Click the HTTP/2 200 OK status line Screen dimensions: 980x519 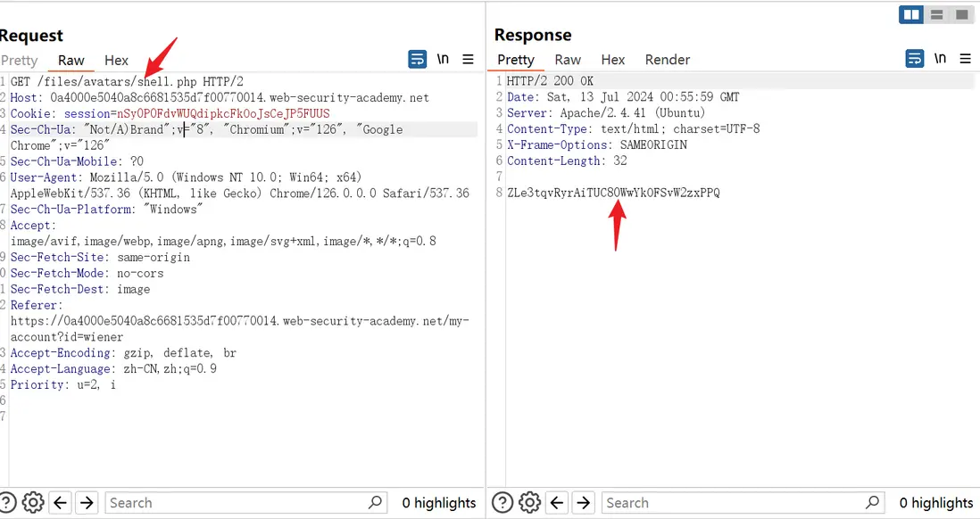(550, 81)
